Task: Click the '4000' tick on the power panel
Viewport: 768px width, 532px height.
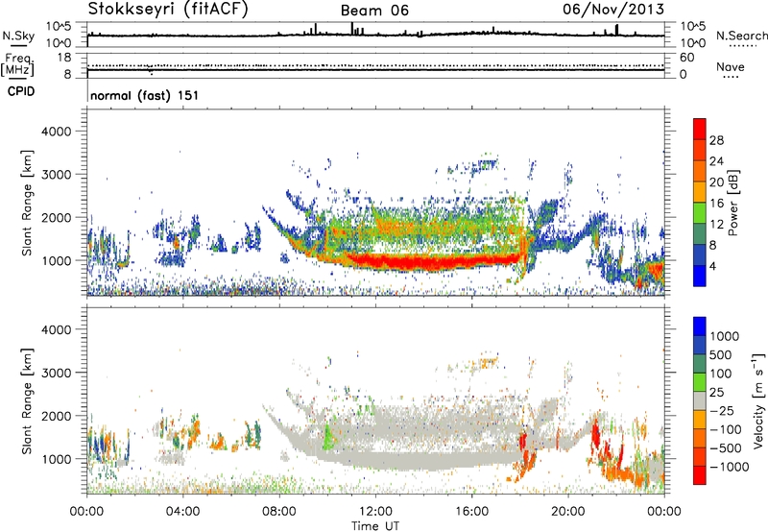Action: point(57,132)
